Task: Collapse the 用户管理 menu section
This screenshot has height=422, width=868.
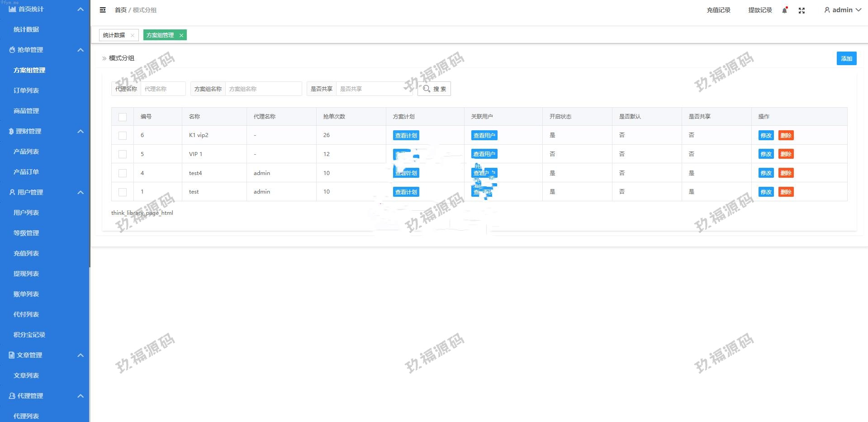Action: point(81,192)
